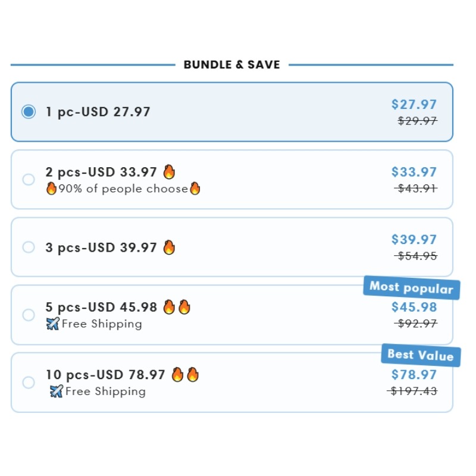
Task: Click the Free Shipping text under 5 pcs
Action: pyautogui.click(x=102, y=324)
